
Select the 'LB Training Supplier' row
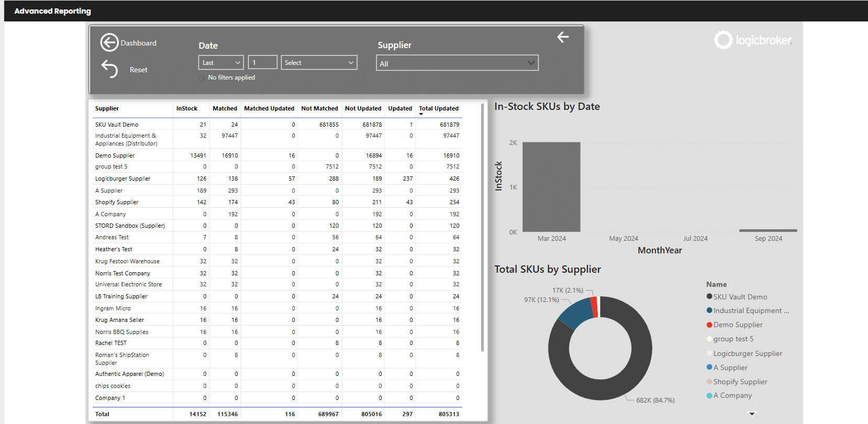coord(277,296)
